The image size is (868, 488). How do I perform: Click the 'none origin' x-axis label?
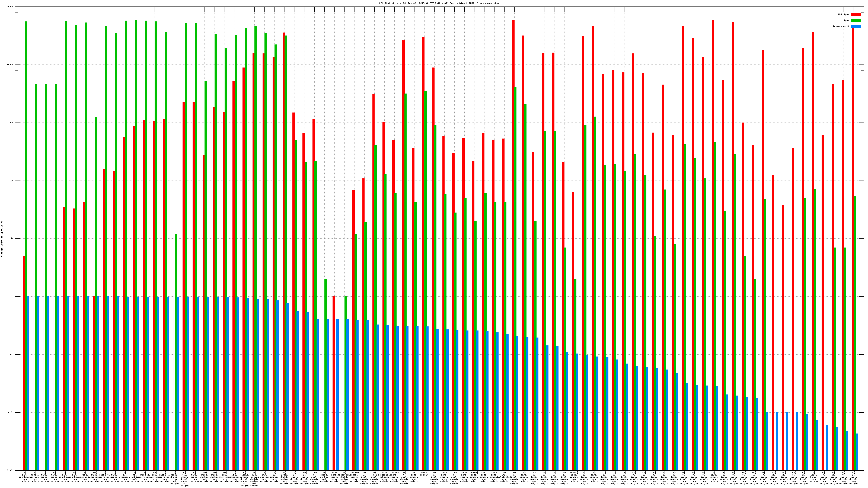[x=424, y=474]
